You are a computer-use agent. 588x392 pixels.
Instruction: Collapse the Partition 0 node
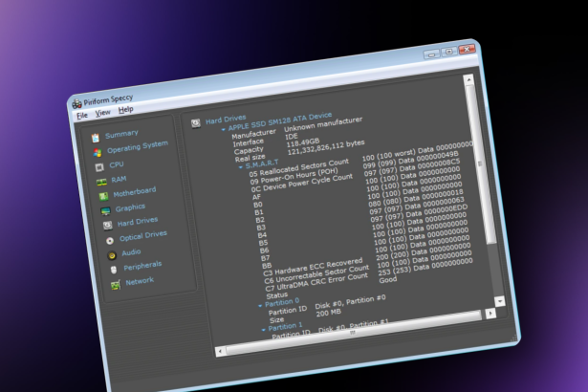[x=260, y=306]
